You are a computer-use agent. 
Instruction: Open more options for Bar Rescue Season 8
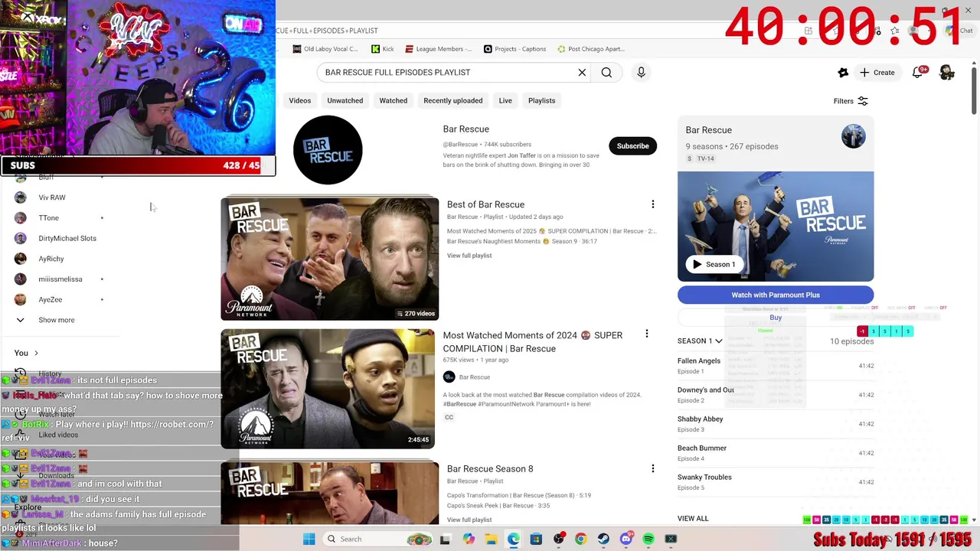coord(652,468)
